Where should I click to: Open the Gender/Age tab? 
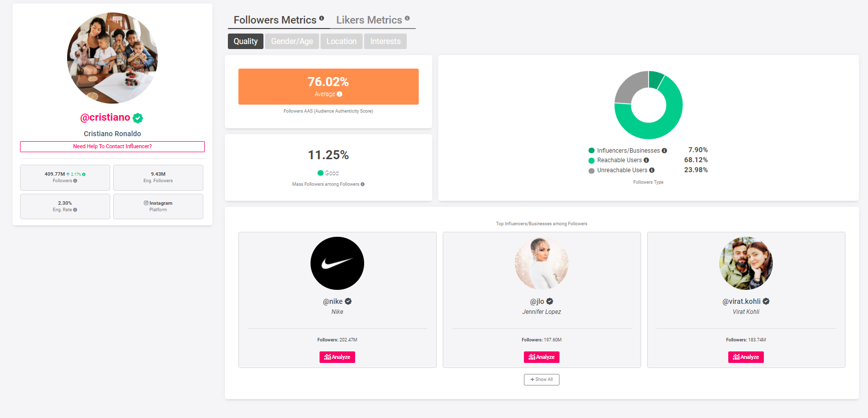[x=292, y=41]
